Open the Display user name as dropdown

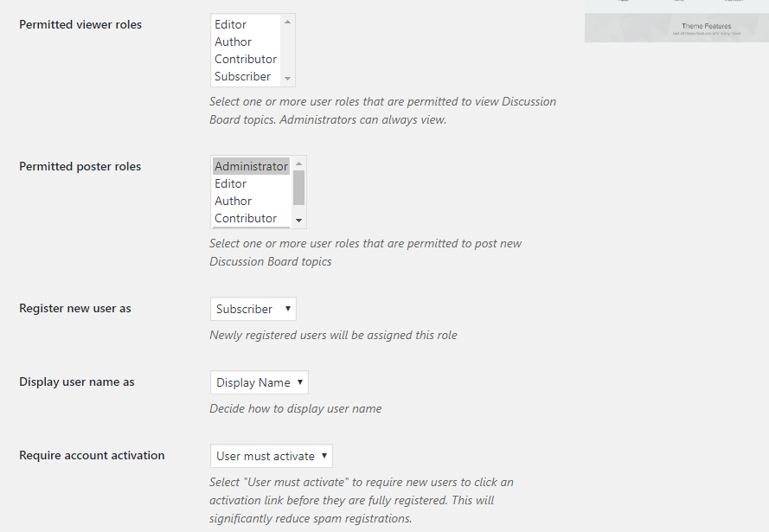(x=259, y=381)
